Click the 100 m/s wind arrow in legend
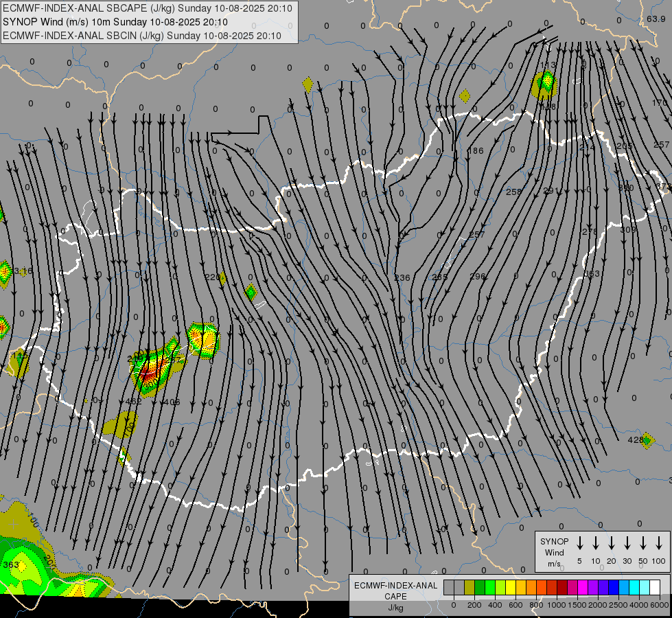Image resolution: width=672 pixels, height=618 pixels. tap(659, 542)
